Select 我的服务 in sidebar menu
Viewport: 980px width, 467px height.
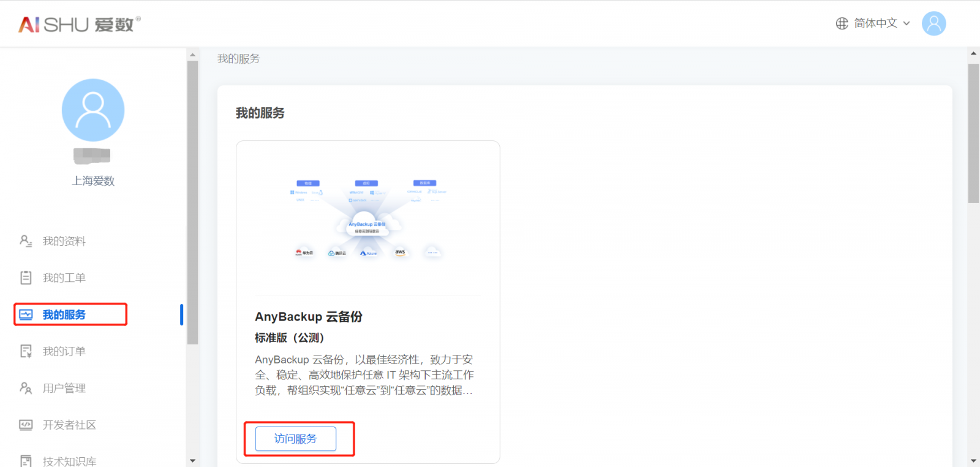[x=64, y=314]
